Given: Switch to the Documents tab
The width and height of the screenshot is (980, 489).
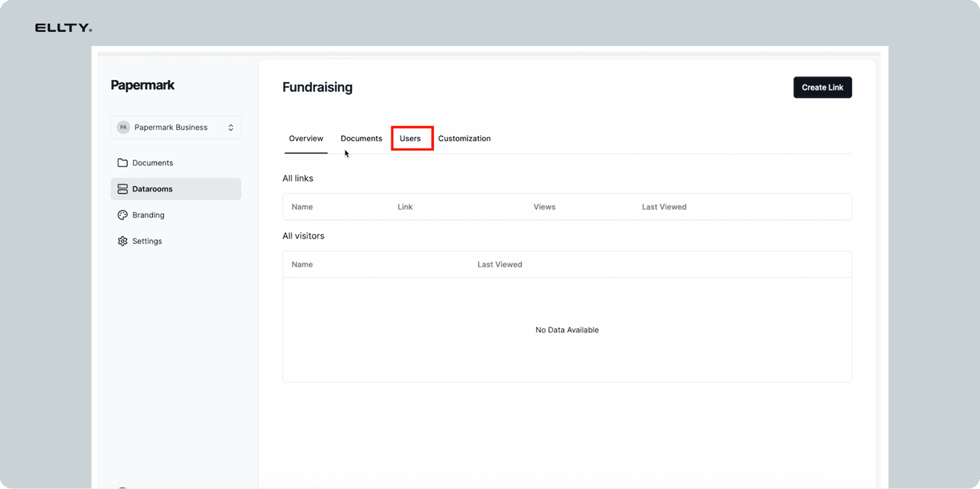Looking at the screenshot, I should pyautogui.click(x=361, y=139).
